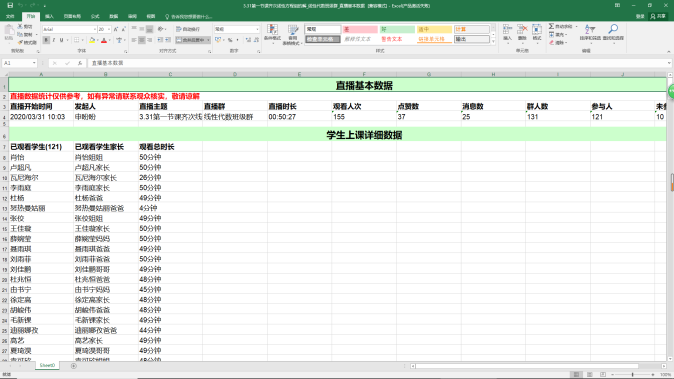Apply percent style
The height and width of the screenshot is (379, 674).
click(x=230, y=40)
